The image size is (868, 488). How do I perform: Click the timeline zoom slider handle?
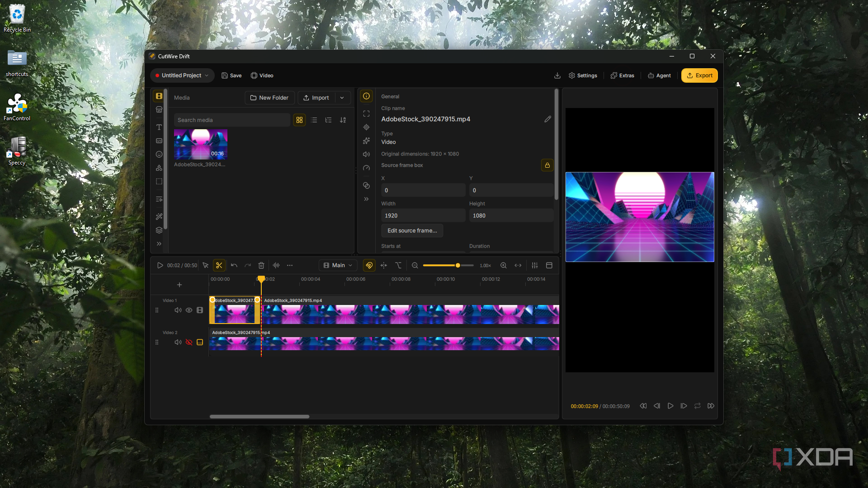[458, 265]
